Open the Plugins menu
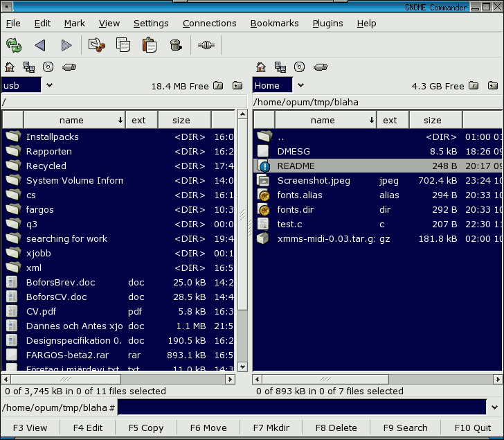Image resolution: width=504 pixels, height=440 pixels. click(327, 23)
